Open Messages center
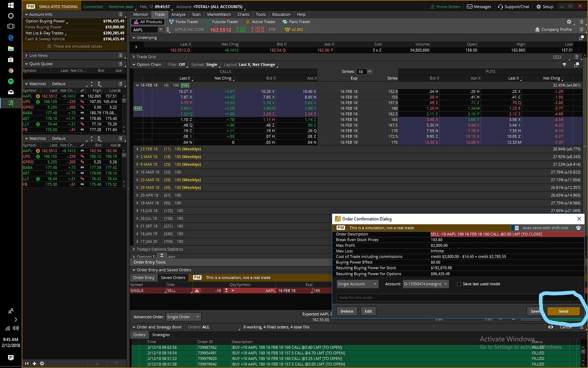 (479, 7)
